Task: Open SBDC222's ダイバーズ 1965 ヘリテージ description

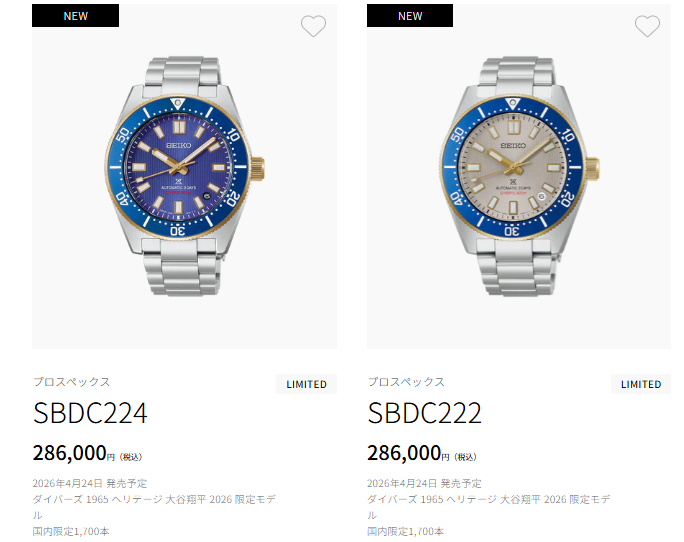Action: coord(489,507)
